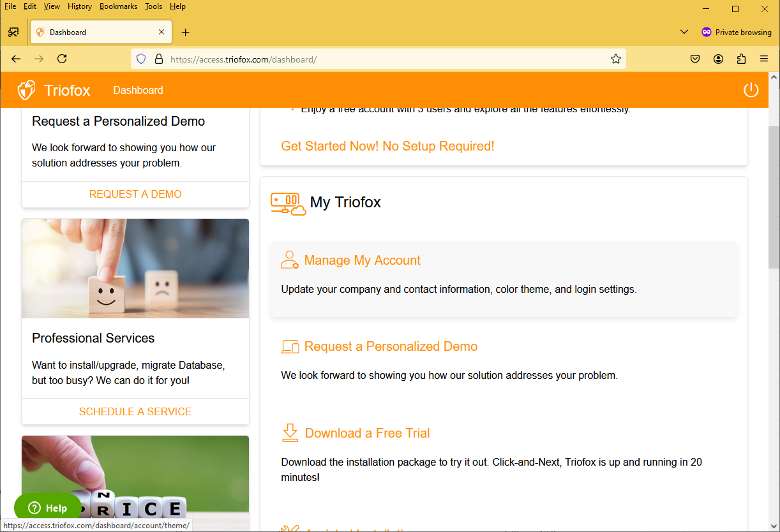Go forward using the forward arrow
Image resolution: width=780 pixels, height=532 pixels.
pyautogui.click(x=39, y=59)
